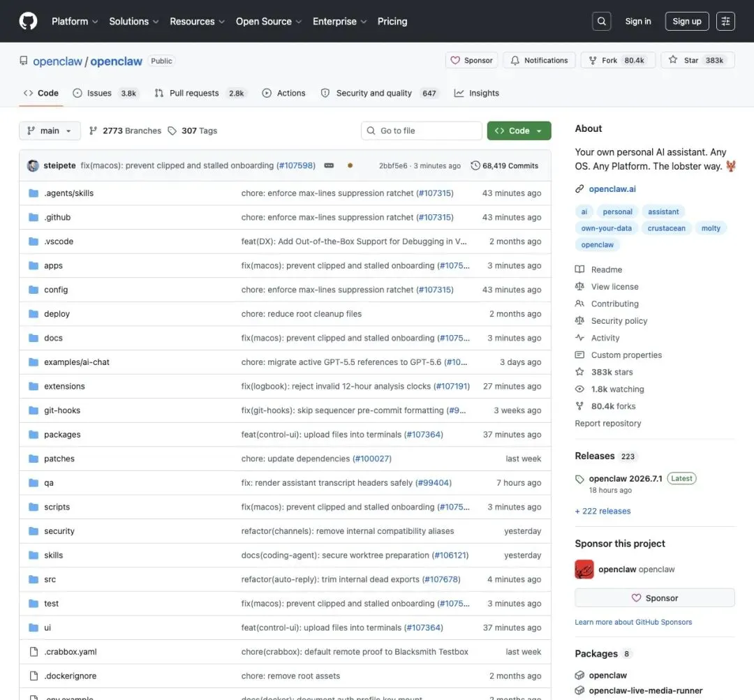This screenshot has width=754, height=700.
Task: Open the + 222 releases link
Action: [x=603, y=511]
